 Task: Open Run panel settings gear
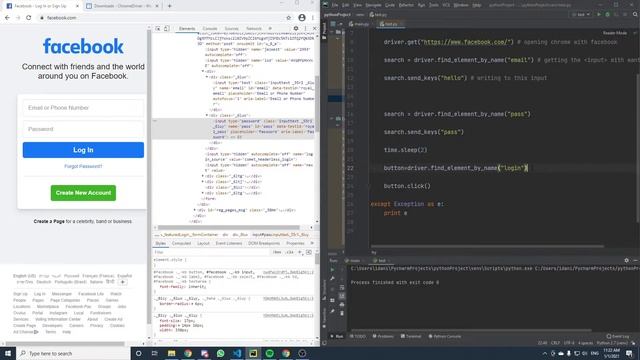[627, 260]
